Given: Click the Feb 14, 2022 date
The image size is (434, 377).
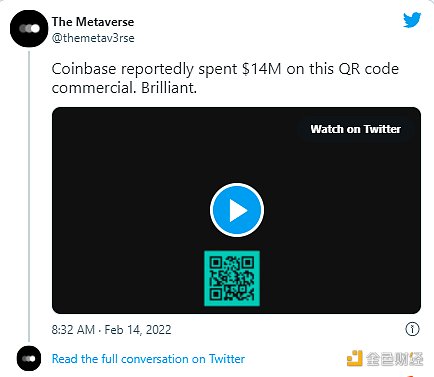Looking at the screenshot, I should click(138, 330).
